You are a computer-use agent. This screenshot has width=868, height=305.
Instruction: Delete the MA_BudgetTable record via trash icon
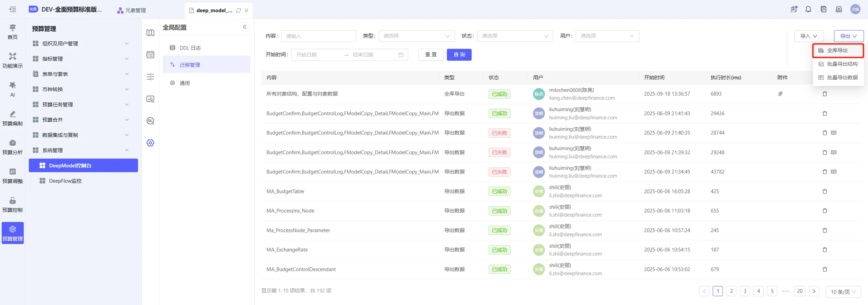tap(825, 191)
